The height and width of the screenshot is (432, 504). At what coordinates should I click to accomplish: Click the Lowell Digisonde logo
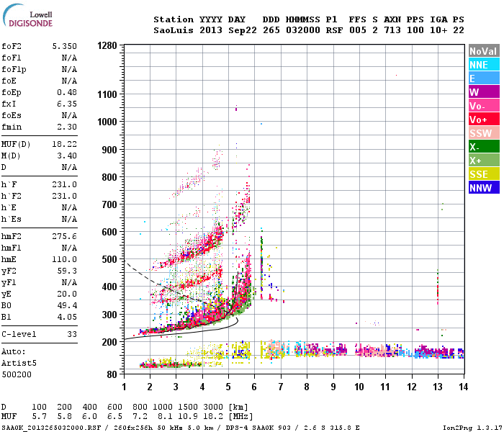(27, 16)
